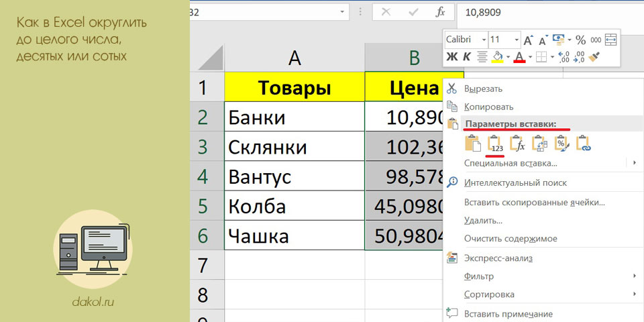Click the formula bar showing 10,8909
The height and width of the screenshot is (322, 644).
point(549,12)
